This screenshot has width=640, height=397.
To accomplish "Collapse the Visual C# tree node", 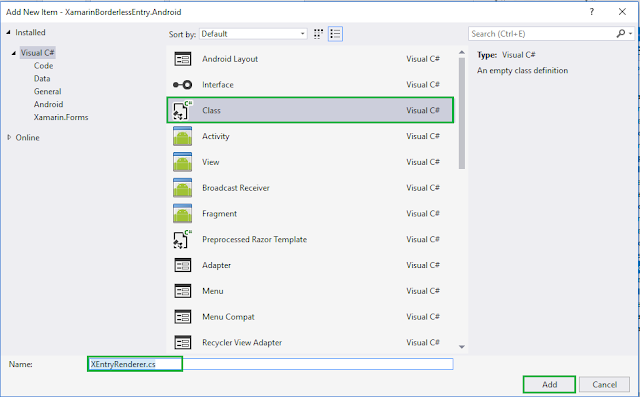I will tap(14, 53).
